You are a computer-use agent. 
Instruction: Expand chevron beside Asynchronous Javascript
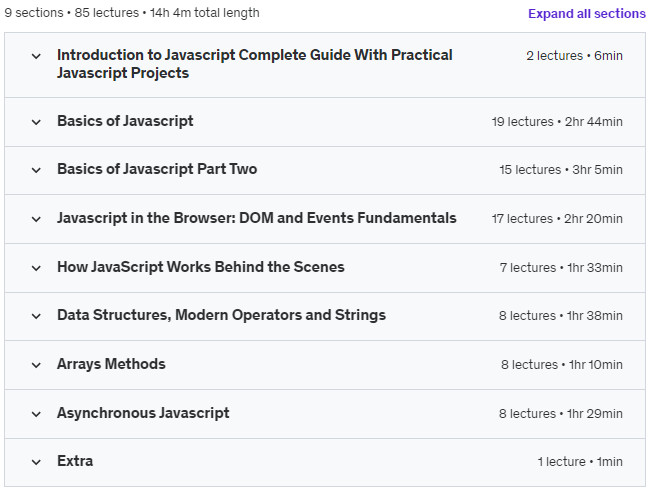click(x=36, y=414)
